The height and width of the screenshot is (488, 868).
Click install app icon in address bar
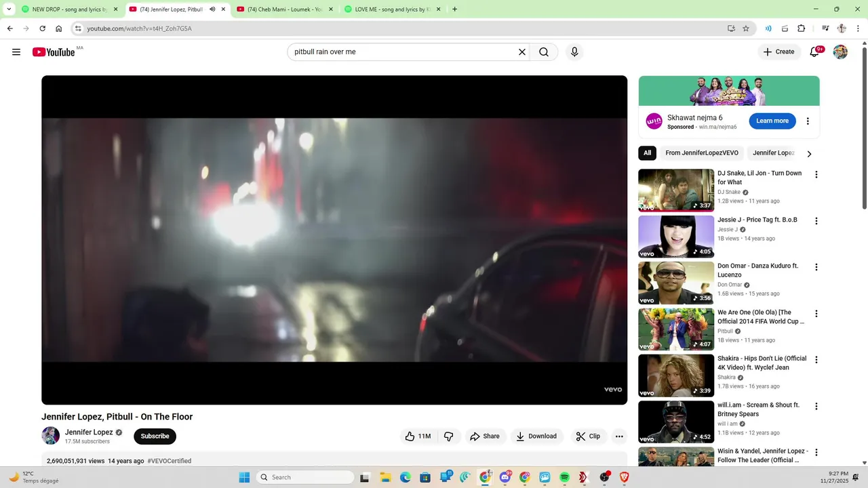point(731,28)
